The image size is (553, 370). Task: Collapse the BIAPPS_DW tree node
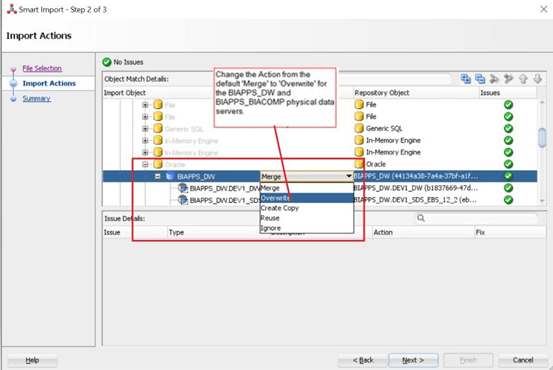[x=158, y=176]
